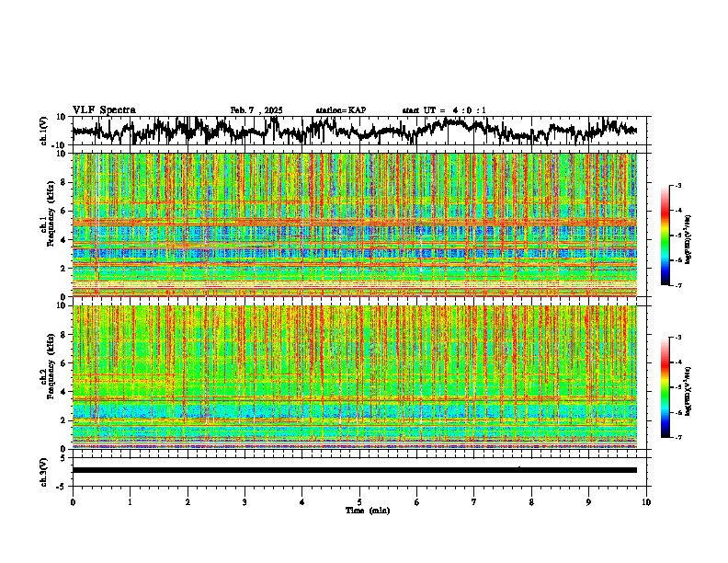Click the "-7" tick on ch.2 colorbar

[678, 438]
